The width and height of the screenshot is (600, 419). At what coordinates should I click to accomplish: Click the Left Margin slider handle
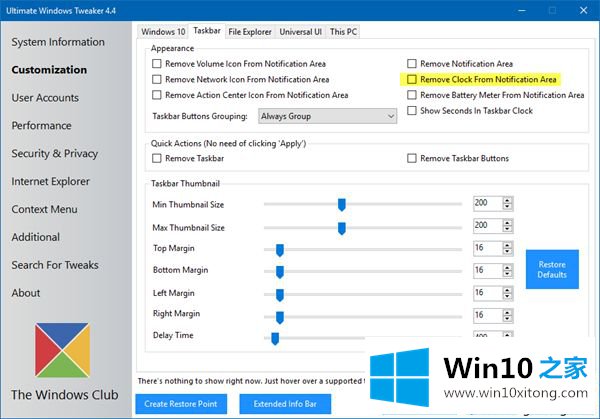coord(280,295)
